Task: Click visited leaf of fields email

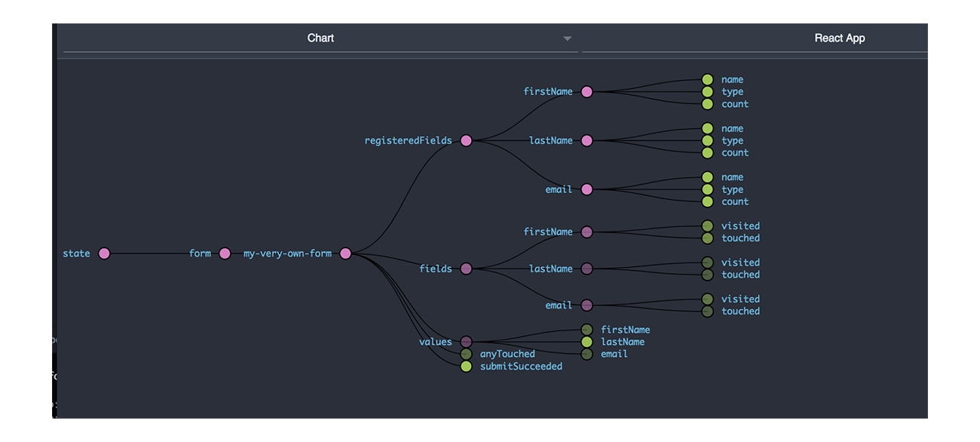Action: 707,299
